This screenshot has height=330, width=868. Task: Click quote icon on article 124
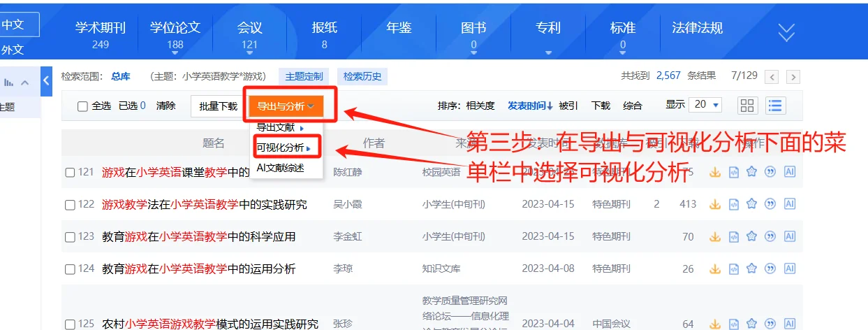click(770, 268)
